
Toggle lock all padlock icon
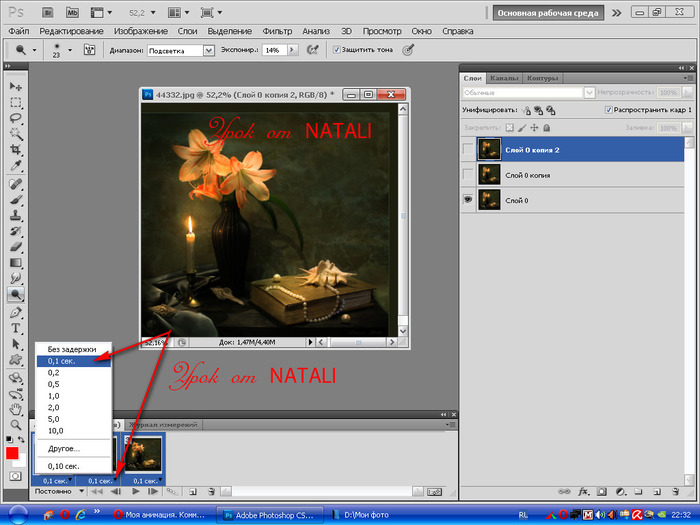[x=546, y=128]
